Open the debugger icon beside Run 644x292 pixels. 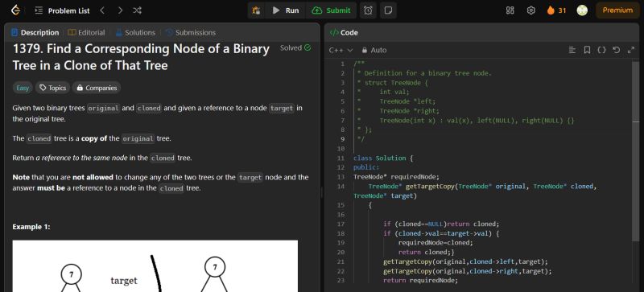(x=256, y=10)
